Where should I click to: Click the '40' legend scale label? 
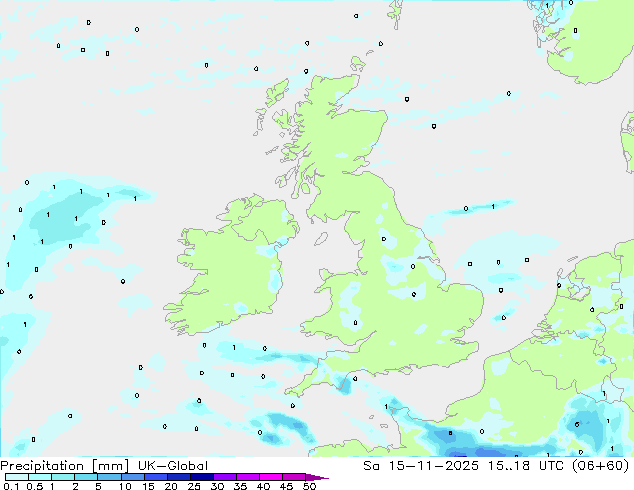pyautogui.click(x=263, y=486)
